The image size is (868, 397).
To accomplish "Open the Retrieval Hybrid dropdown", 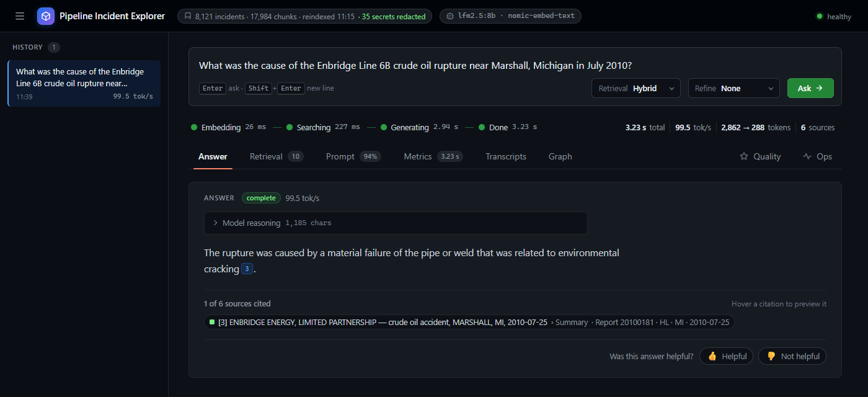I will [636, 88].
